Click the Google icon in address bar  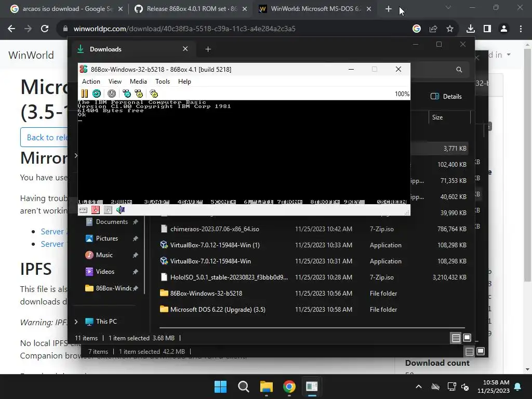[417, 29]
